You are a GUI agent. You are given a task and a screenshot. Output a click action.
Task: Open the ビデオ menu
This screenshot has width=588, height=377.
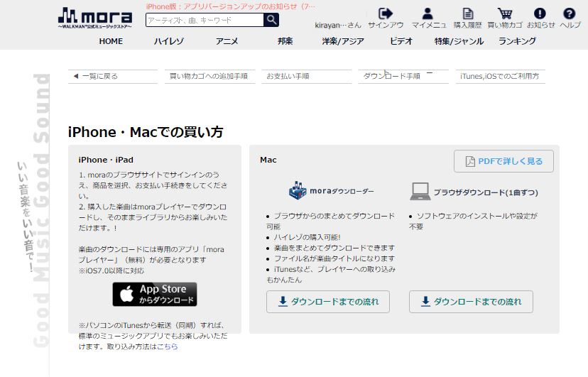tap(401, 41)
